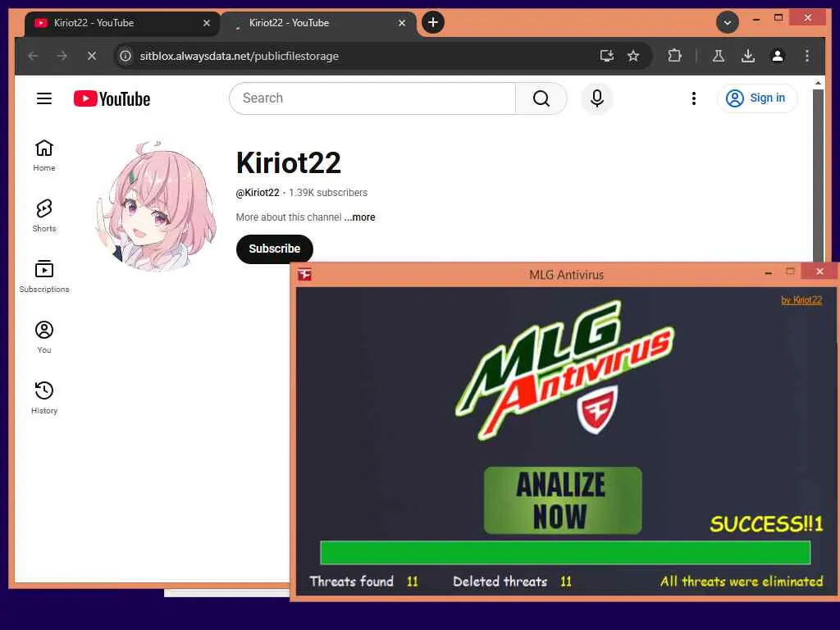The height and width of the screenshot is (630, 840).
Task: Click @Kiriot22 handle text
Action: point(258,193)
